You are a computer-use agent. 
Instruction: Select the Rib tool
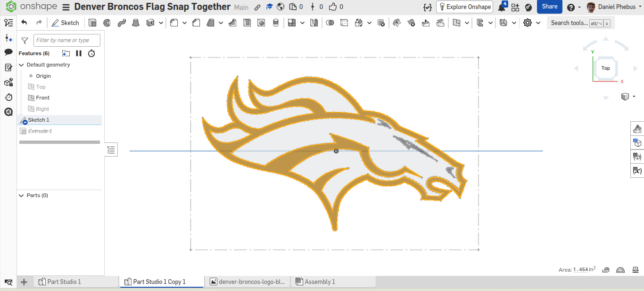point(232,23)
